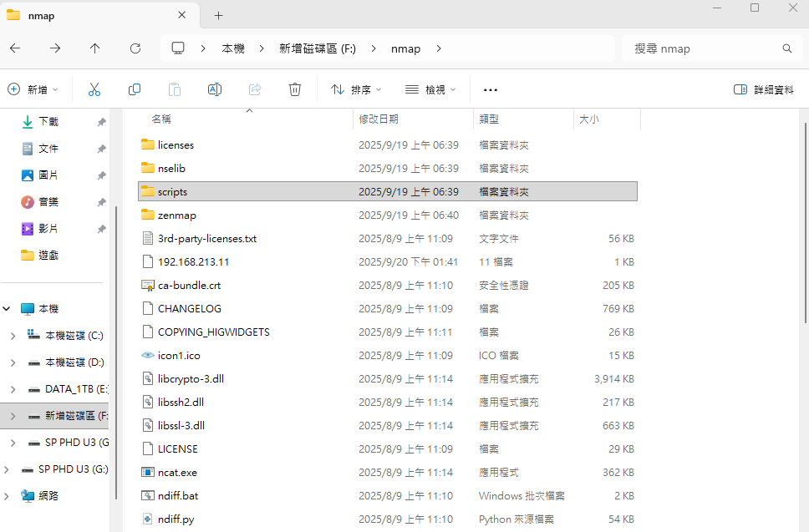Click 新增磁碟區 (F:) in the breadcrumb
Screen dimensions: 809x532
coord(318,48)
